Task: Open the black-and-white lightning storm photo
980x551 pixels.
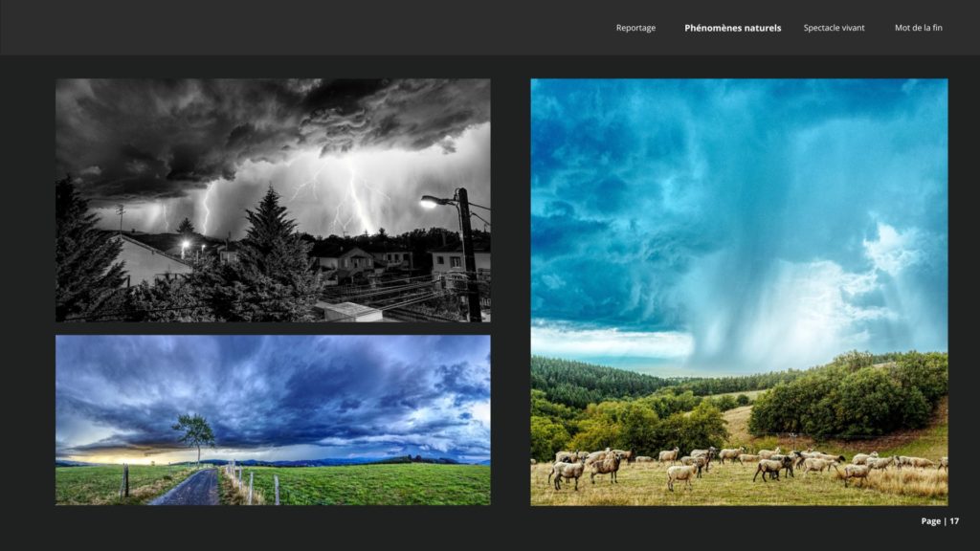Action: [273, 200]
